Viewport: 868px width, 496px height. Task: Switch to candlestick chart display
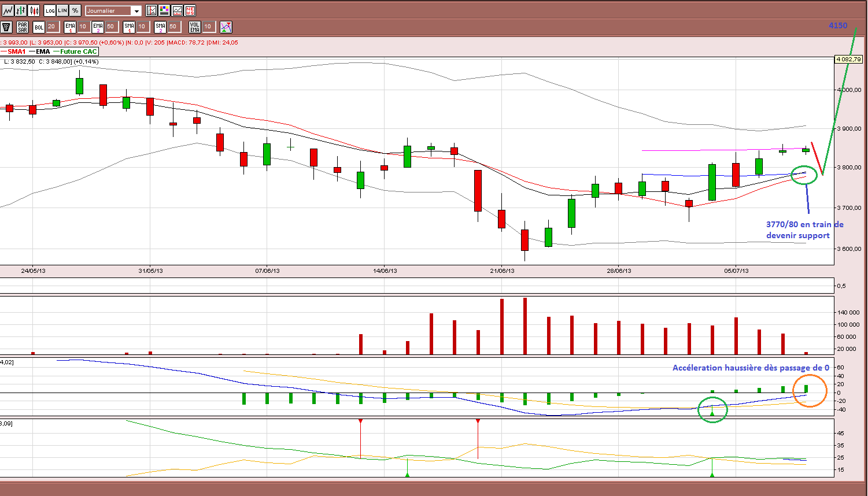[x=34, y=10]
